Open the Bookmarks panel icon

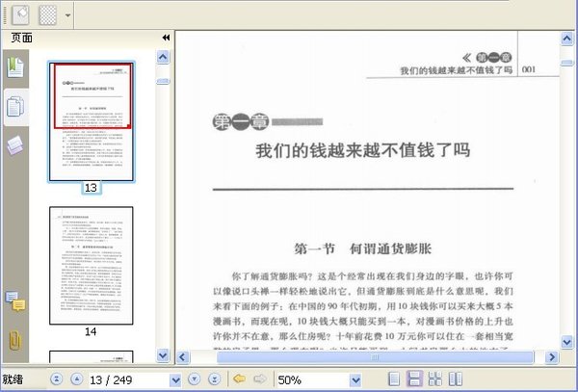point(15,67)
